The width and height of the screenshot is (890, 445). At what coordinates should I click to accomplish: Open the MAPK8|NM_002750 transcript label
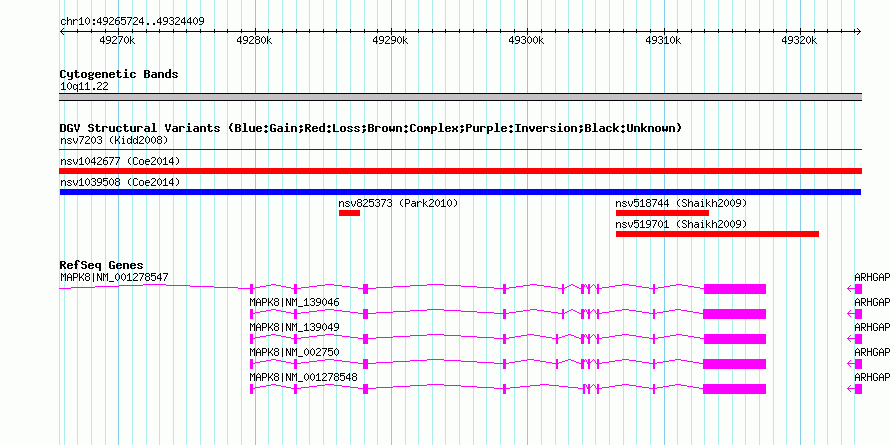295,352
